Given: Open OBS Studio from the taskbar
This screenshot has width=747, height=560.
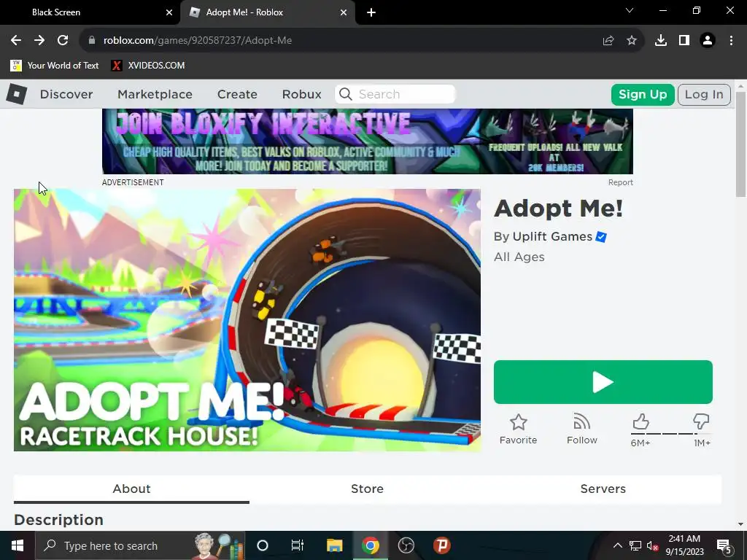Looking at the screenshot, I should [x=406, y=545].
